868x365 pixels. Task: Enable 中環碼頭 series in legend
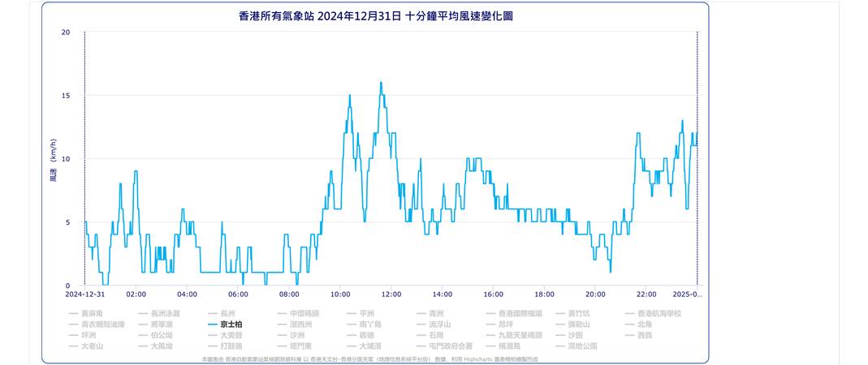click(x=304, y=313)
